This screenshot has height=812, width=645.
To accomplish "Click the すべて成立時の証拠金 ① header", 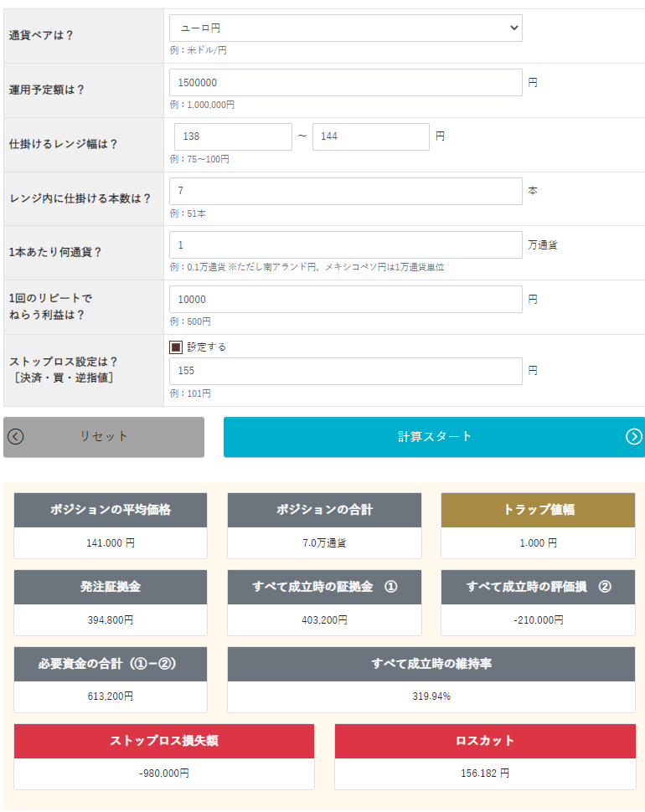I will (324, 587).
